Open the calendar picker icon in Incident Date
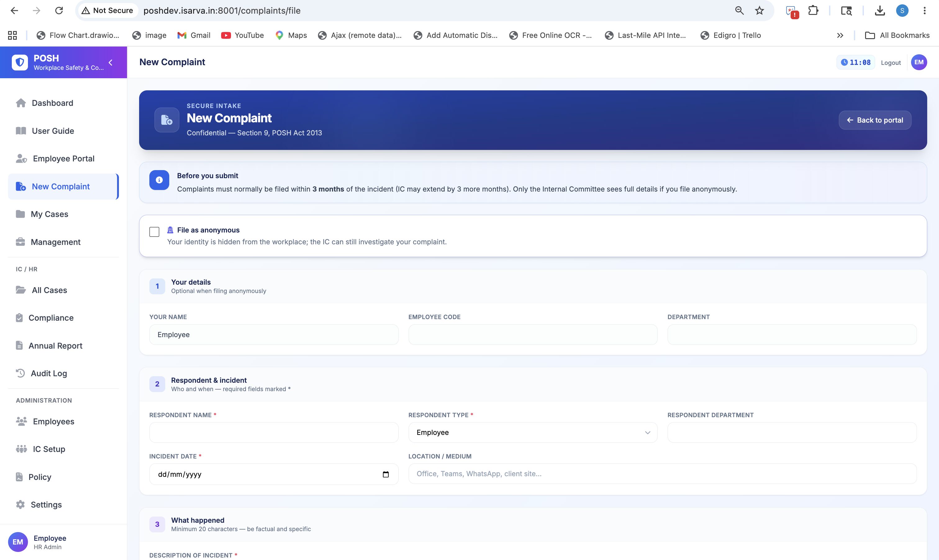The height and width of the screenshot is (560, 939). [x=386, y=474]
